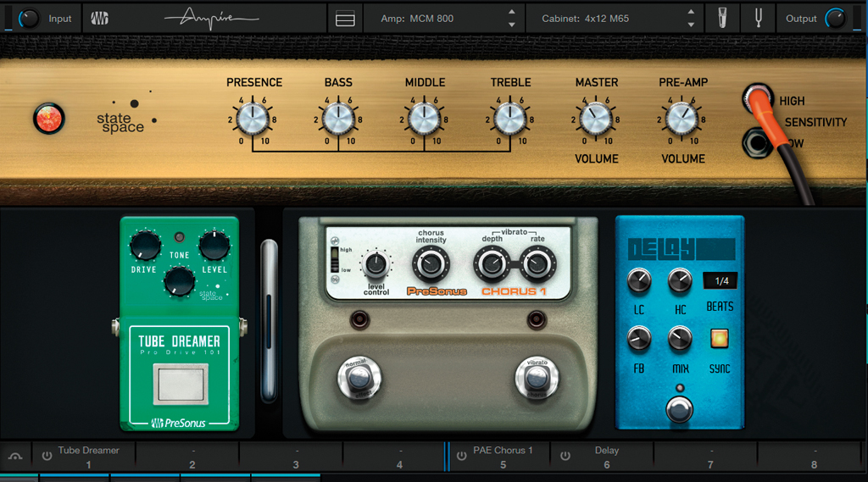
Task: Click the previous amp down arrow
Action: 511,25
